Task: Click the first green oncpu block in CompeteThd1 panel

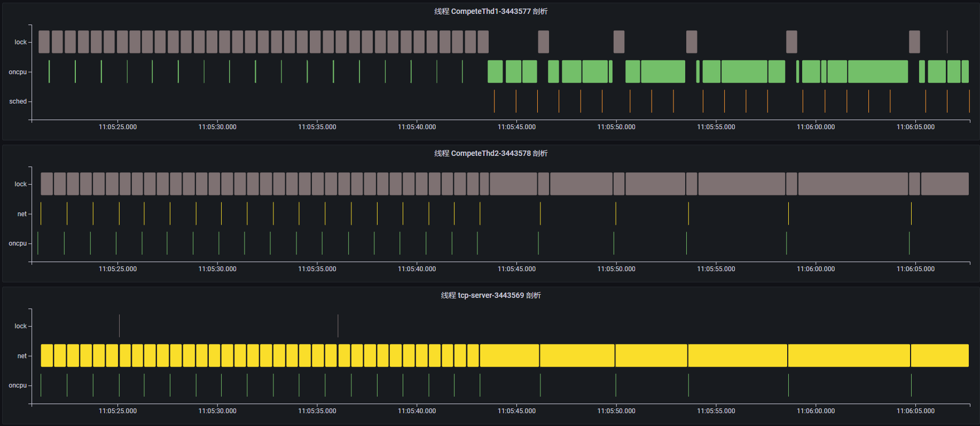Action: pyautogui.click(x=495, y=72)
